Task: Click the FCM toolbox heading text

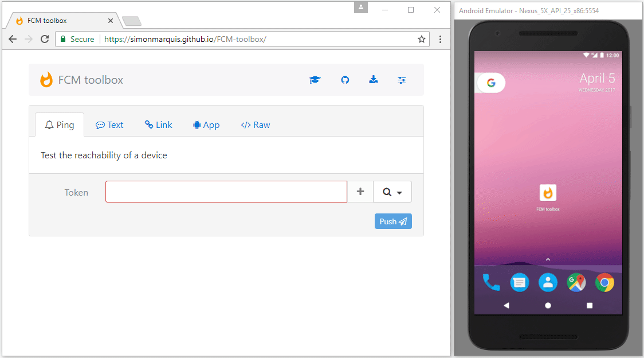Action: (x=91, y=80)
